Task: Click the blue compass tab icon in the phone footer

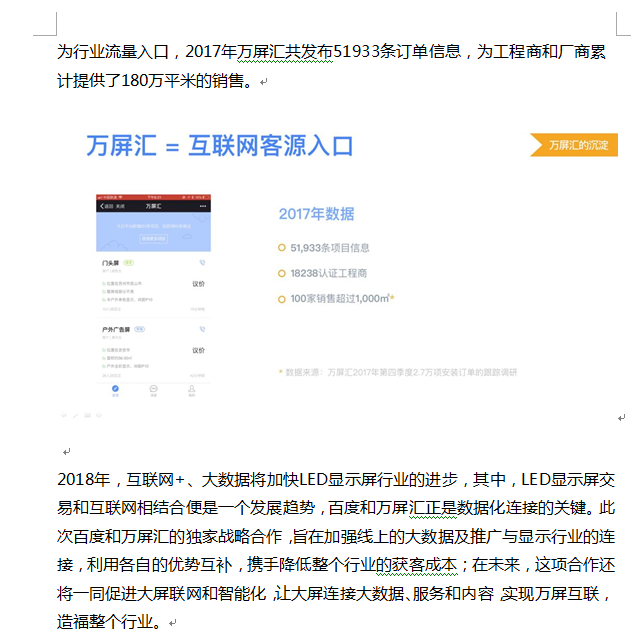Action: click(x=115, y=388)
